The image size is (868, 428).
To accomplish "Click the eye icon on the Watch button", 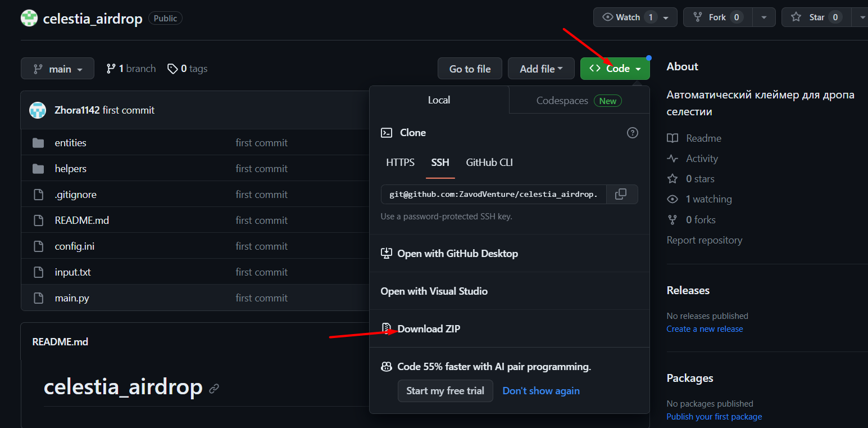I will 607,17.
